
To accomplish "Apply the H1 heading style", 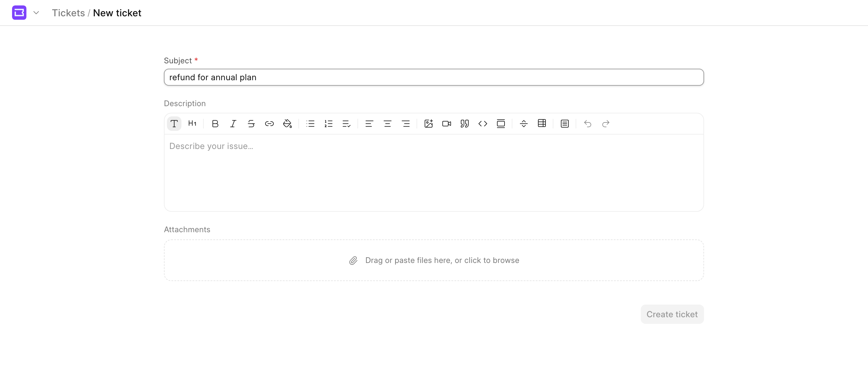I will click(x=192, y=124).
